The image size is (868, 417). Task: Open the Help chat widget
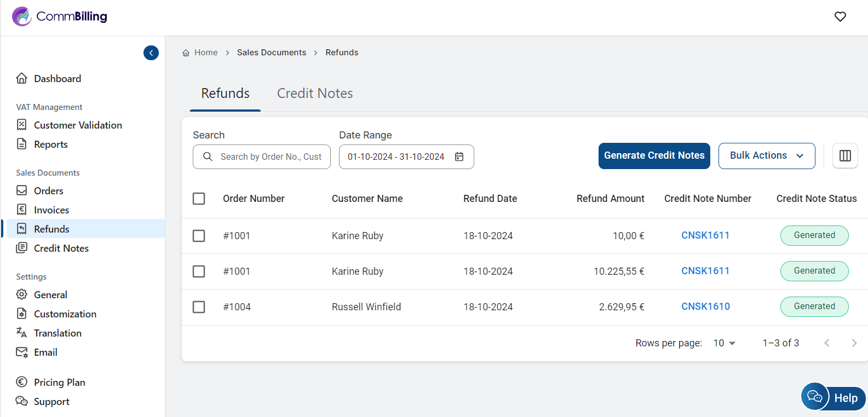click(x=833, y=397)
